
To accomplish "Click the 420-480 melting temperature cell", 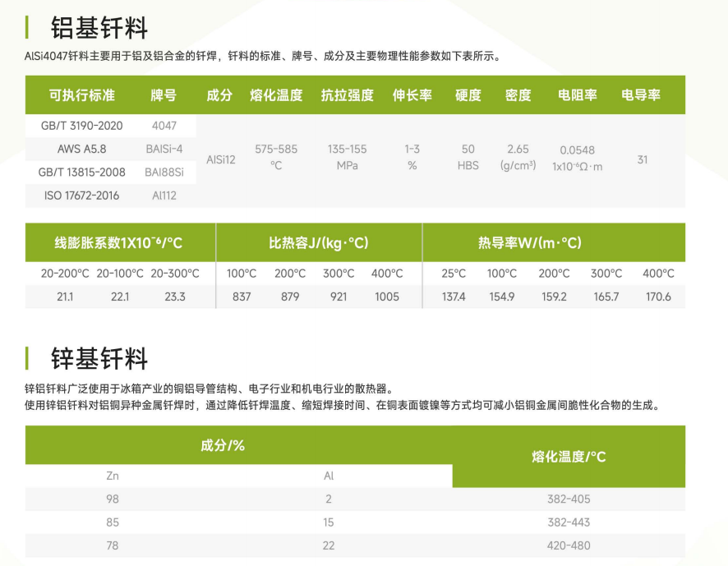I will (x=569, y=545).
